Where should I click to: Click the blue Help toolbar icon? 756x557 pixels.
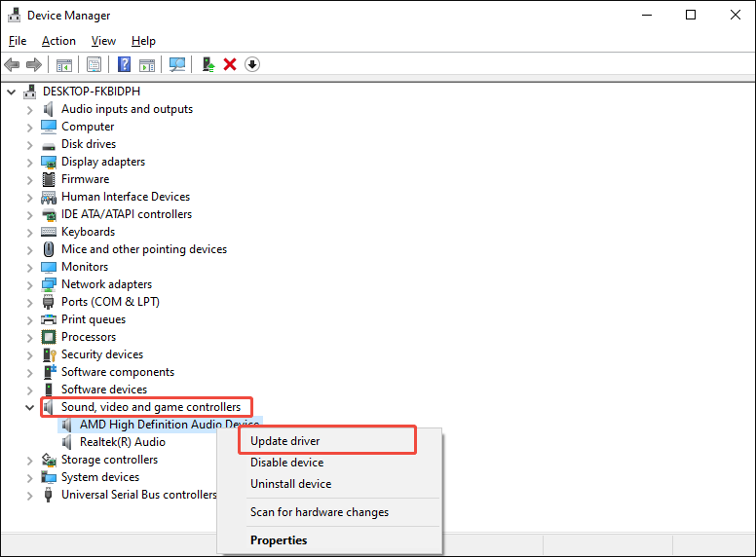[125, 64]
